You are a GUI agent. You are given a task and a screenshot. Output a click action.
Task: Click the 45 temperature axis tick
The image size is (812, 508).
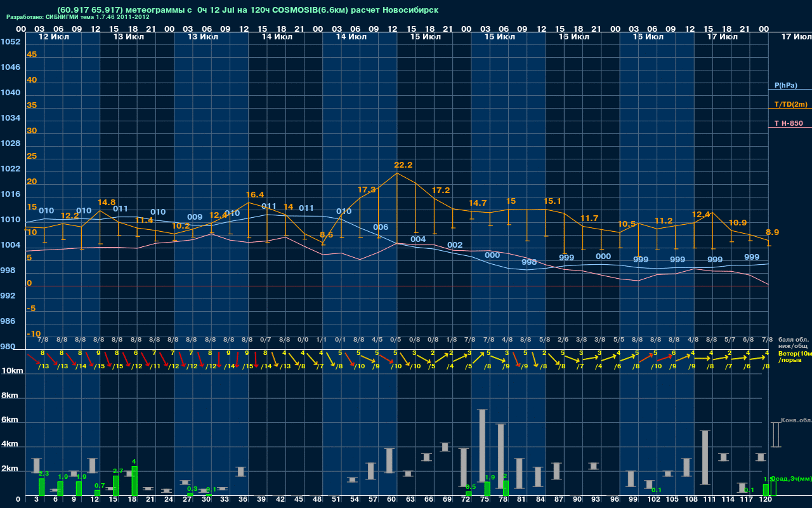(32, 55)
